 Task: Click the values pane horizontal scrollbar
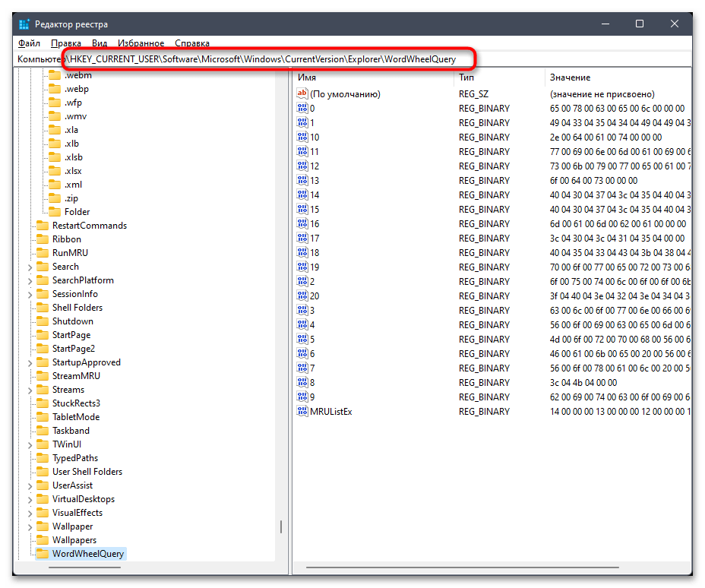pyautogui.click(x=462, y=567)
